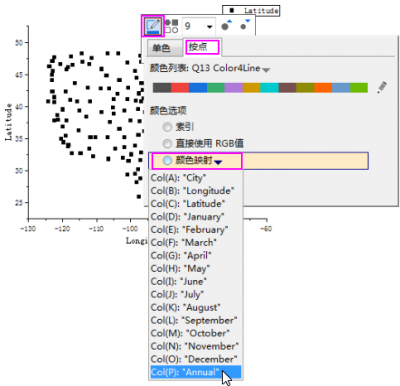This screenshot has width=400, height=386.
Task: Choose Col(C): "Latitude" from the list
Action: 195,204
